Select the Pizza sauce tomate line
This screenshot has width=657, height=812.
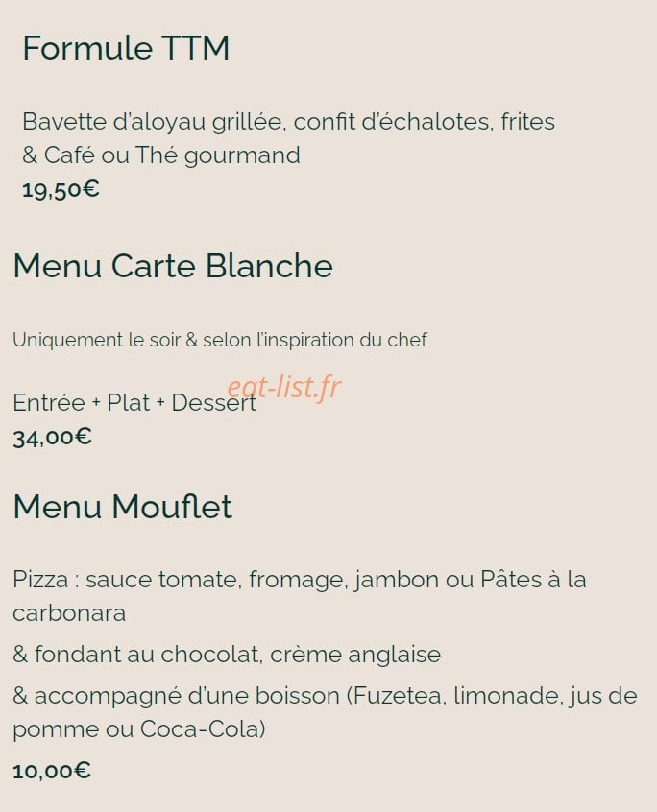pyautogui.click(x=300, y=580)
